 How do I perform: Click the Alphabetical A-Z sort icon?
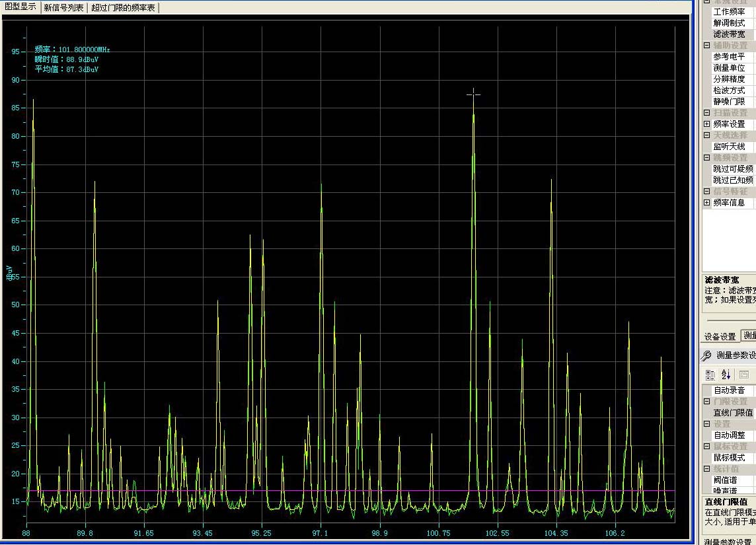pos(726,375)
